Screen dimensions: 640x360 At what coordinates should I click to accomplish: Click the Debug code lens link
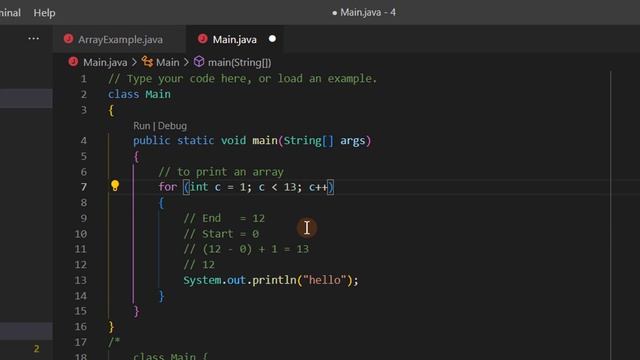[x=172, y=126]
